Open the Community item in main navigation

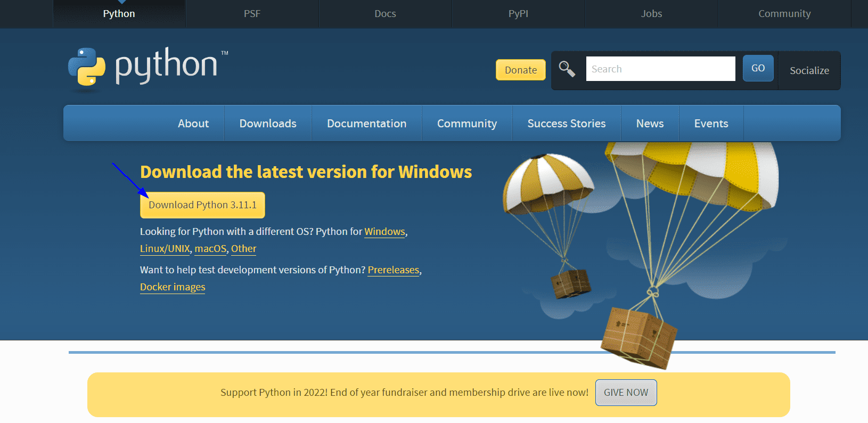pyautogui.click(x=466, y=124)
